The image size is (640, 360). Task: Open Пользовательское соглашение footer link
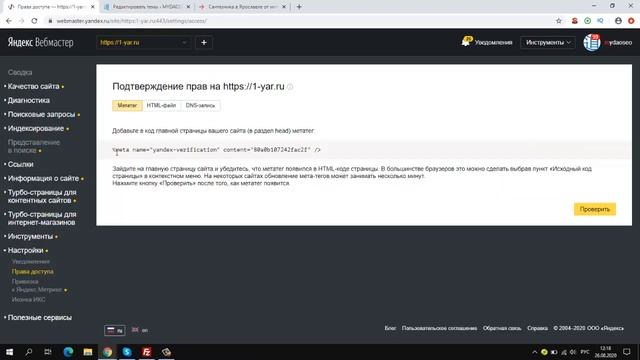click(439, 328)
